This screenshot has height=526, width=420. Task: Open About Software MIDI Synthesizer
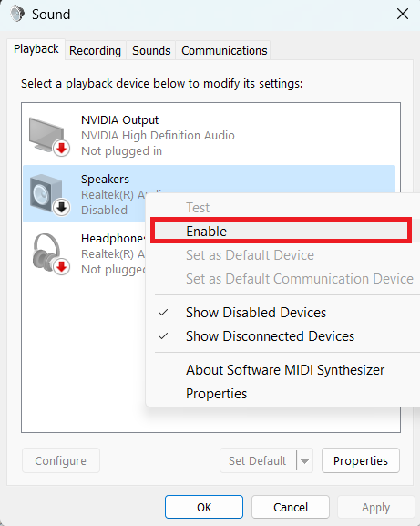click(284, 370)
